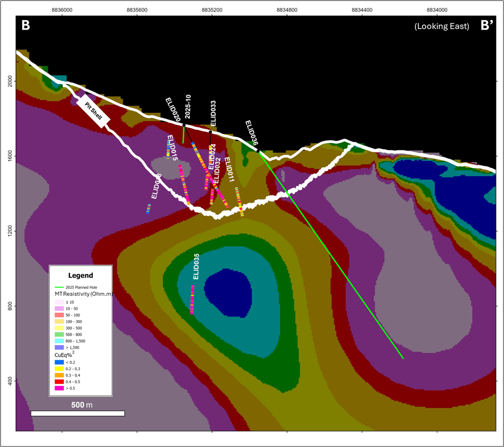The image size is (504, 447).
Task: Click the 500 m scale bar
Action: 78,413
